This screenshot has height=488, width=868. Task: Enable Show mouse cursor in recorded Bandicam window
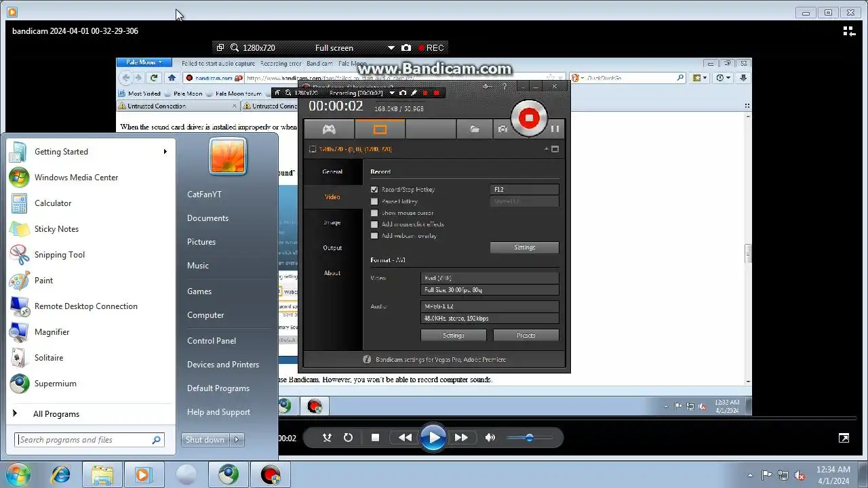click(374, 213)
